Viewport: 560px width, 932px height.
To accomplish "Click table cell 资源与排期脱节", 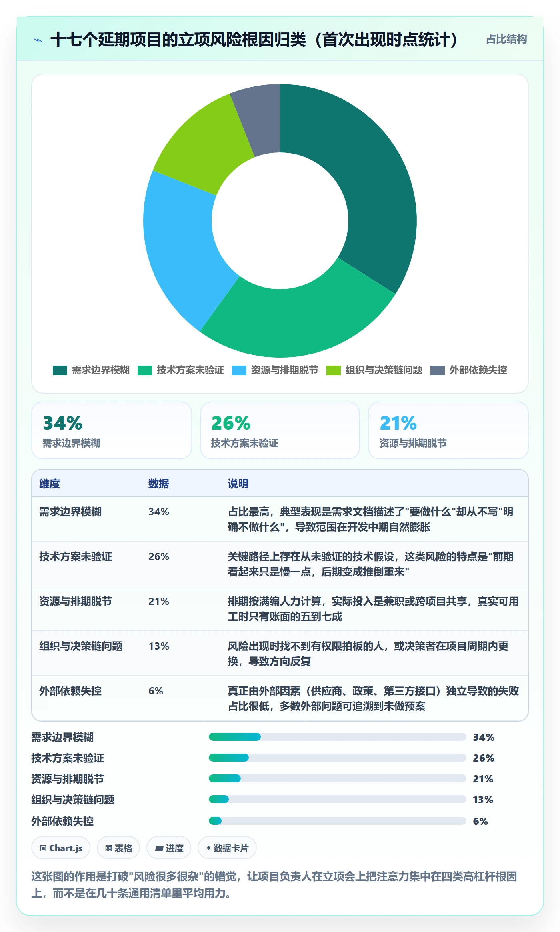I will [x=76, y=601].
